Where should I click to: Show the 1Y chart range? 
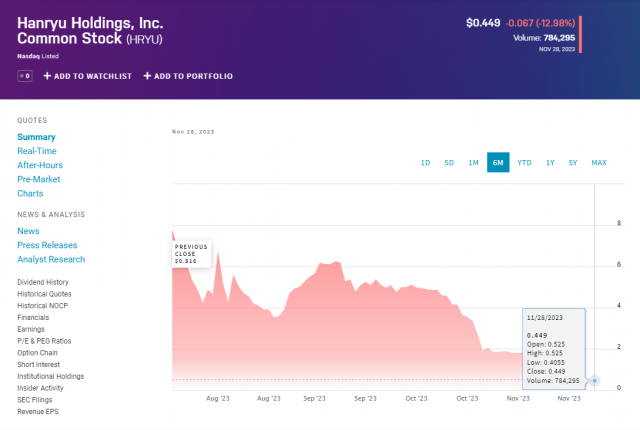(550, 162)
